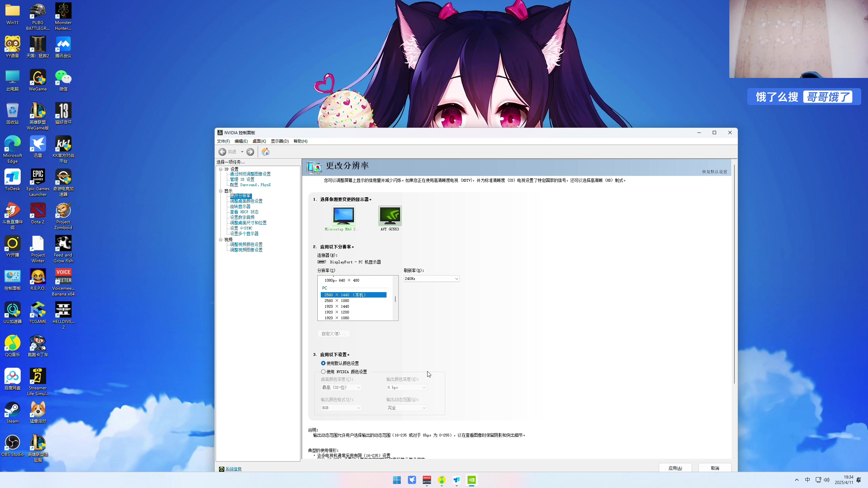Click the back navigation arrow in NVIDIA panel
Screen dimensions: 868x488
(x=222, y=152)
